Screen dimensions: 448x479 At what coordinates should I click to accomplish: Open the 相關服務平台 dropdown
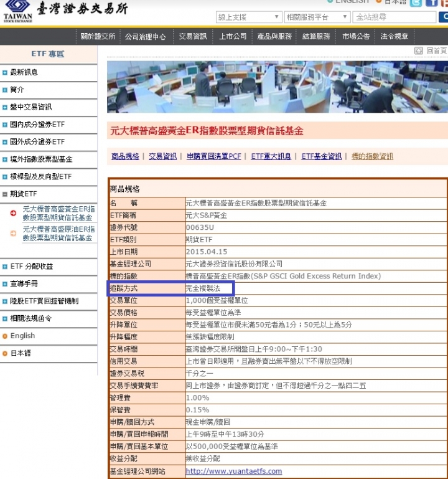(x=317, y=17)
